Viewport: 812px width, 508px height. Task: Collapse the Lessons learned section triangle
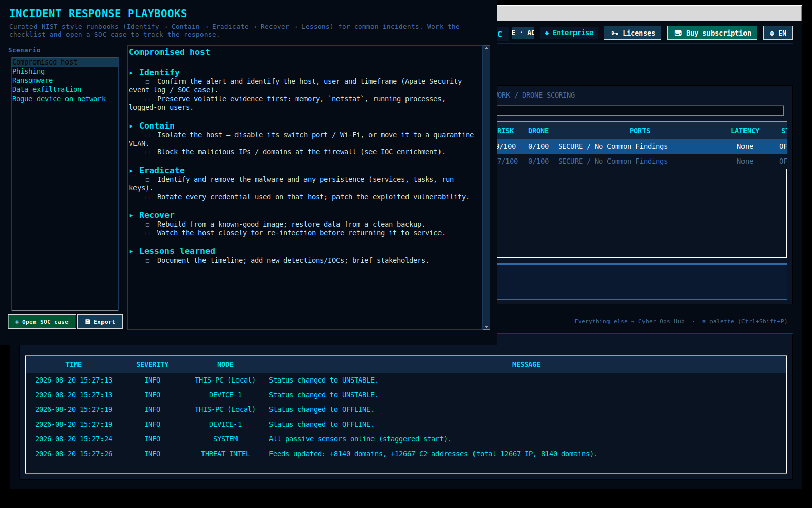coord(131,251)
